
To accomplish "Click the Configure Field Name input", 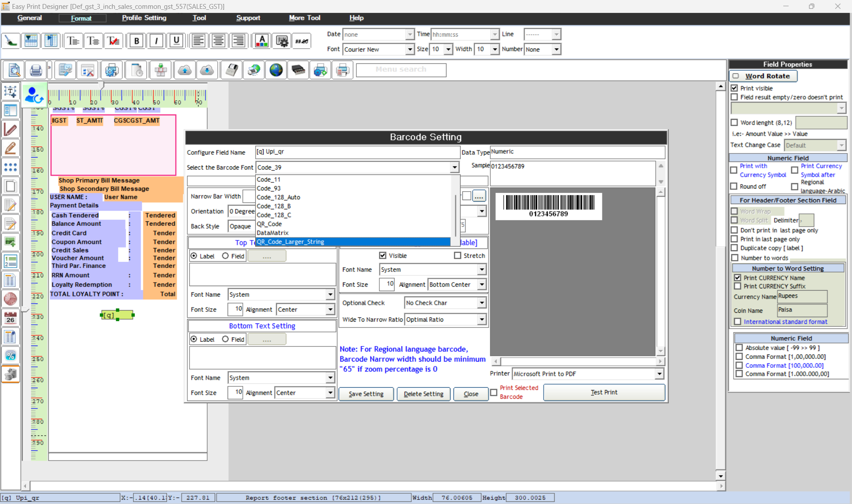I will click(x=357, y=152).
